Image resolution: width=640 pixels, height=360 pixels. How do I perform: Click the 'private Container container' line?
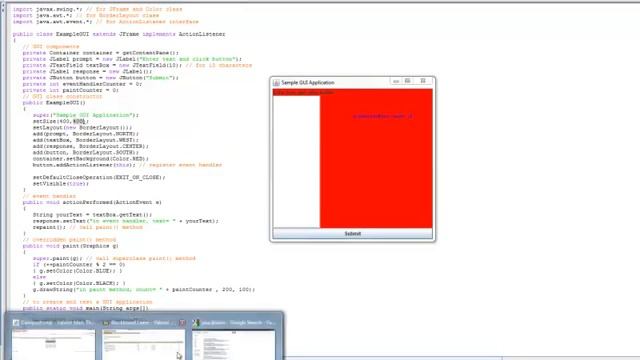point(101,53)
